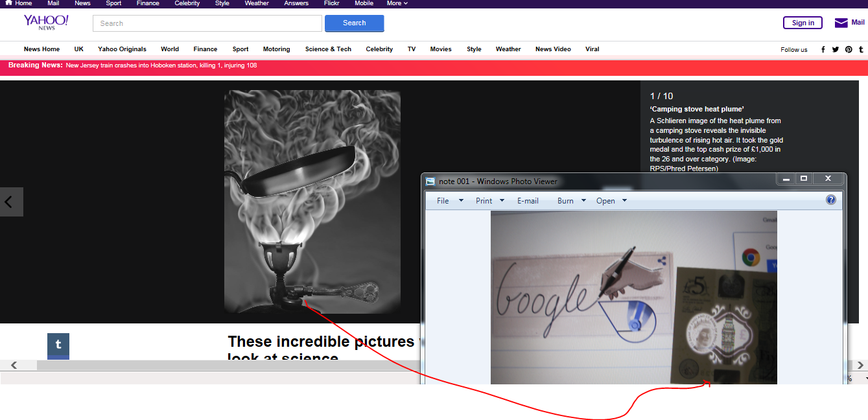Follow Yahoo on Pinterest icon
Screen dimensions: 868x420
pyautogui.click(x=849, y=49)
